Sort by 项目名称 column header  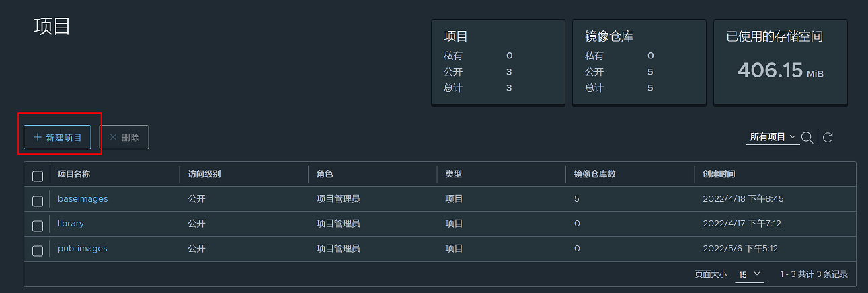point(74,174)
